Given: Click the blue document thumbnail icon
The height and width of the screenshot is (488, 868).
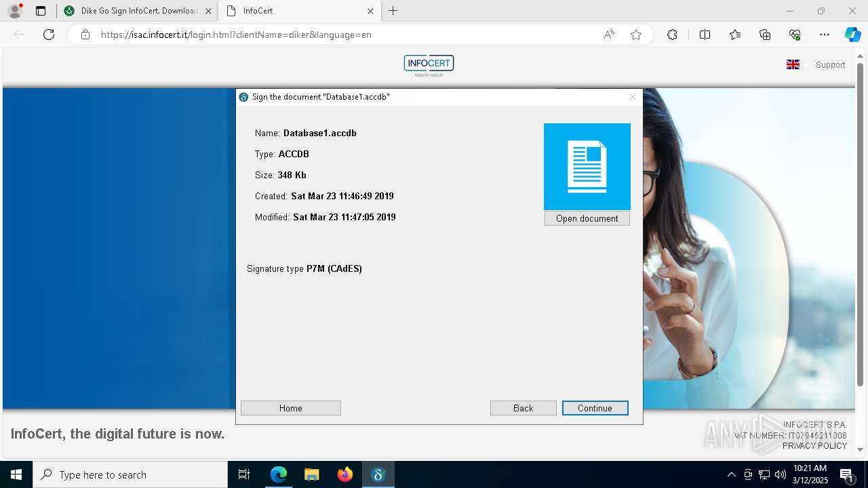Looking at the screenshot, I should click(587, 167).
